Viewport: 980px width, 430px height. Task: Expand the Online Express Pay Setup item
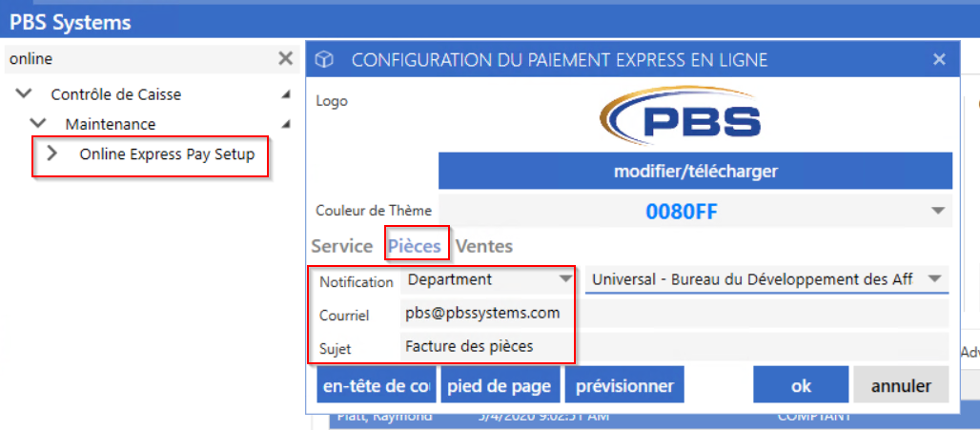pyautogui.click(x=52, y=154)
